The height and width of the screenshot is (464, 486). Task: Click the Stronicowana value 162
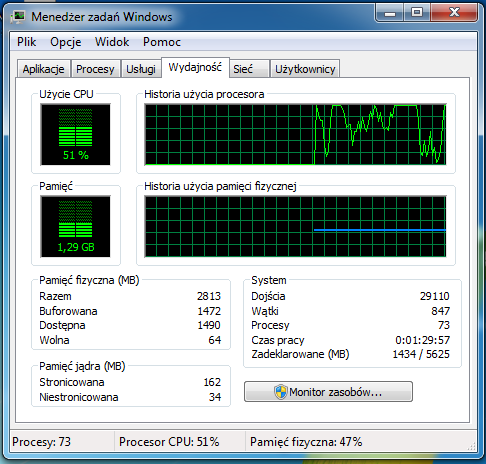point(212,382)
